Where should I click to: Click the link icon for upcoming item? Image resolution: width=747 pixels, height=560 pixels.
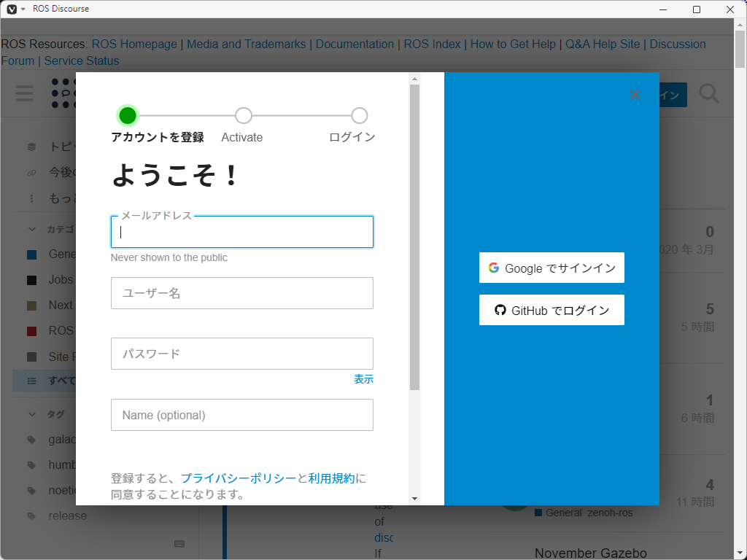(x=31, y=172)
